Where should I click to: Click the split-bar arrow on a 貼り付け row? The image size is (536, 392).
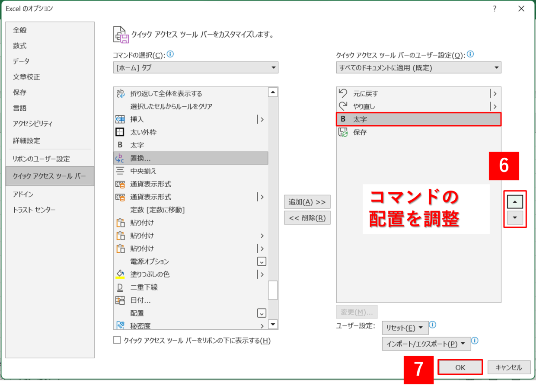click(261, 249)
